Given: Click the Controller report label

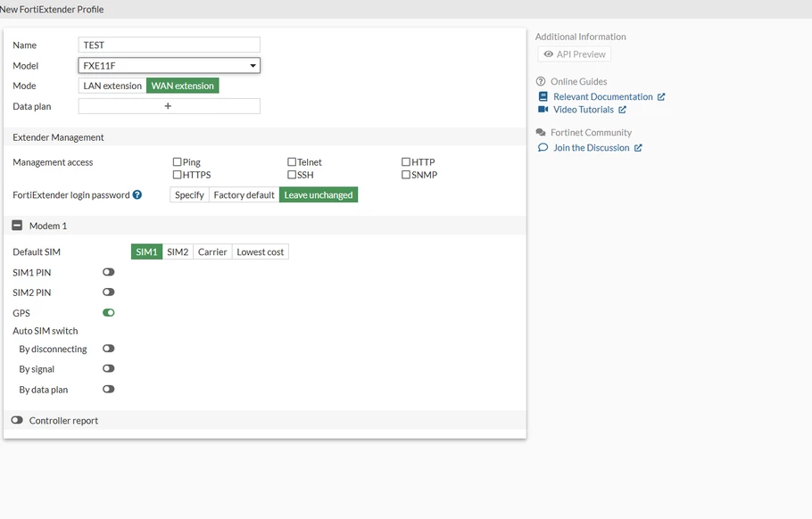Looking at the screenshot, I should click(63, 421).
